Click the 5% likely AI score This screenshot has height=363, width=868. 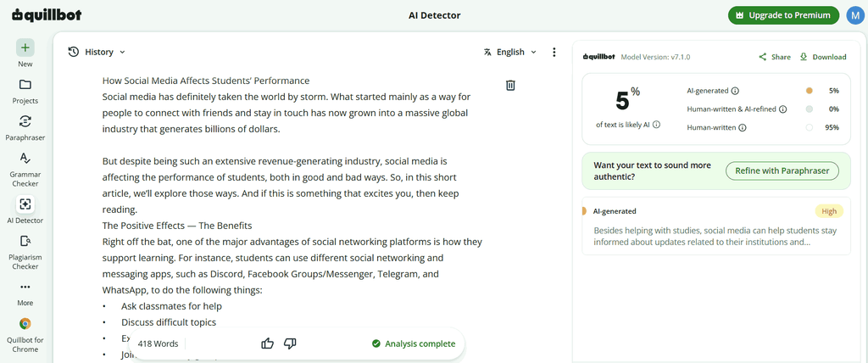tap(628, 100)
